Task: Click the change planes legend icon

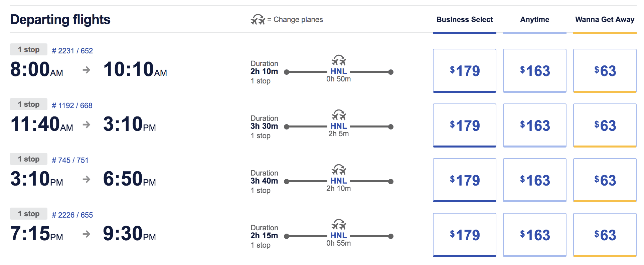Action: pyautogui.click(x=258, y=20)
